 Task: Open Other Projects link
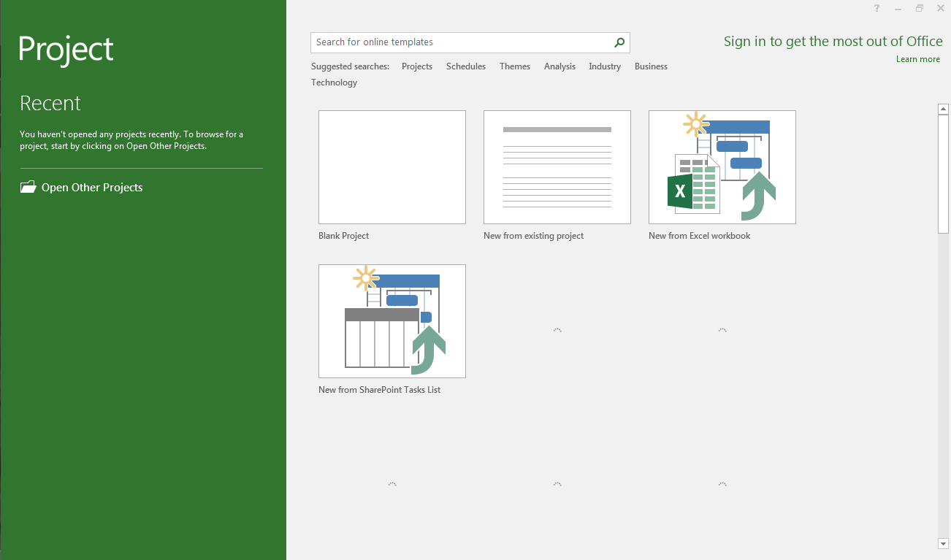pos(92,188)
